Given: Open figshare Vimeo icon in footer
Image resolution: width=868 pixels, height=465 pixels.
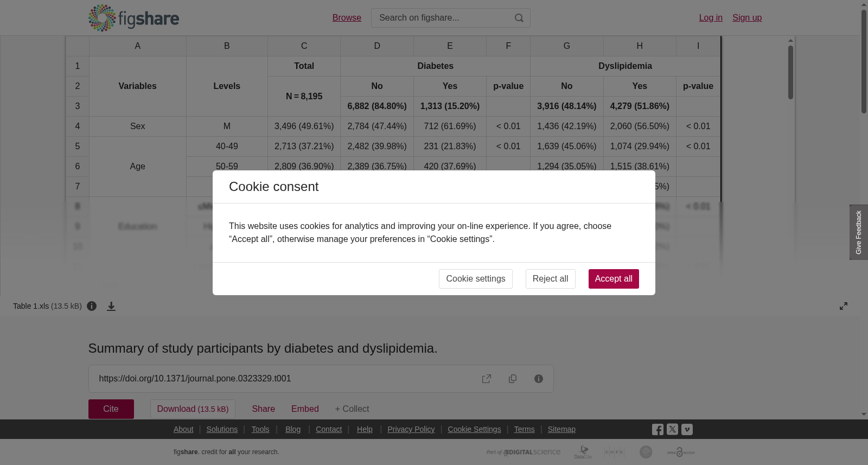Looking at the screenshot, I should coord(687,429).
